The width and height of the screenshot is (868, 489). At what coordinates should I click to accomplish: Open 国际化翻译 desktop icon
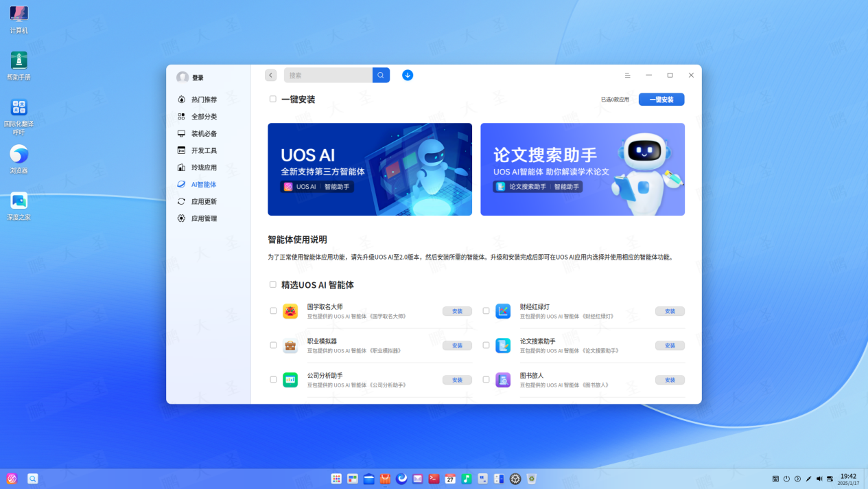click(x=19, y=117)
